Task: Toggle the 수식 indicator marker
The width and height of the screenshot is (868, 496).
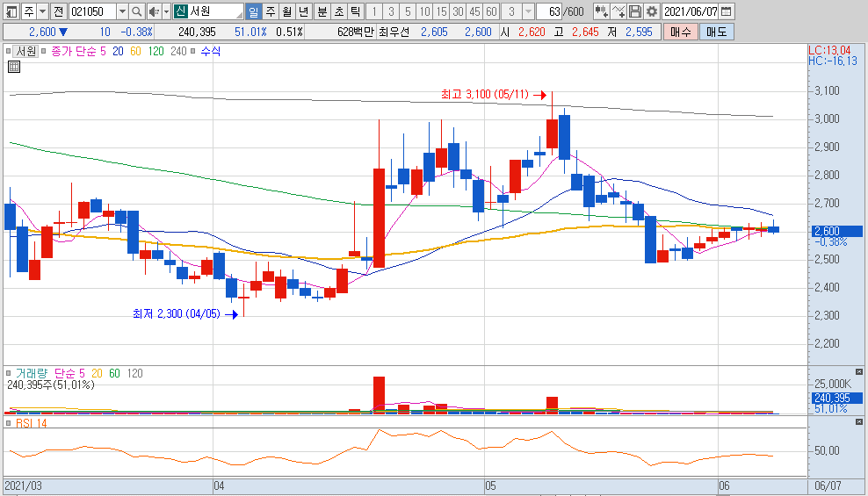Action: click(x=192, y=52)
